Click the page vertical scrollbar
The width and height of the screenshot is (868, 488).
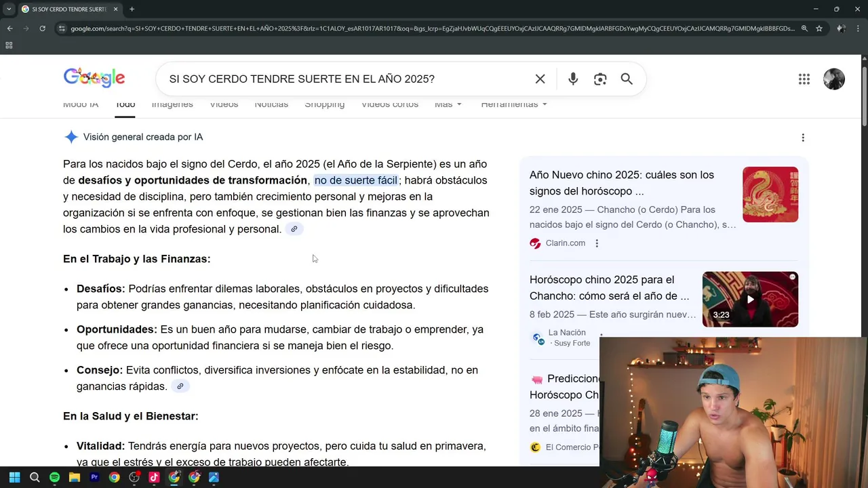coord(864,95)
